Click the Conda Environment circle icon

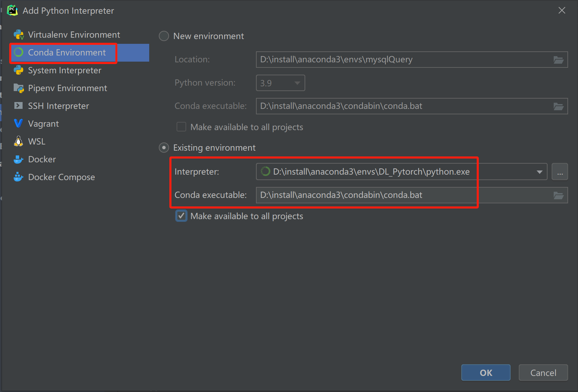point(18,52)
